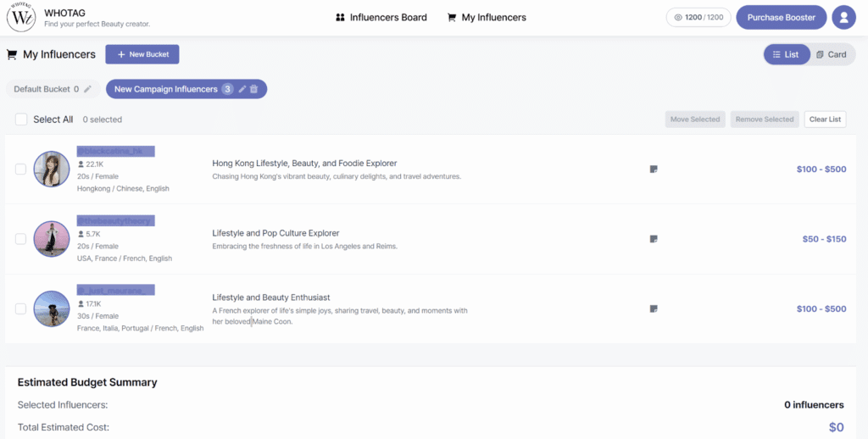The height and width of the screenshot is (439, 868).
Task: Go to Influencers Board
Action: point(381,17)
